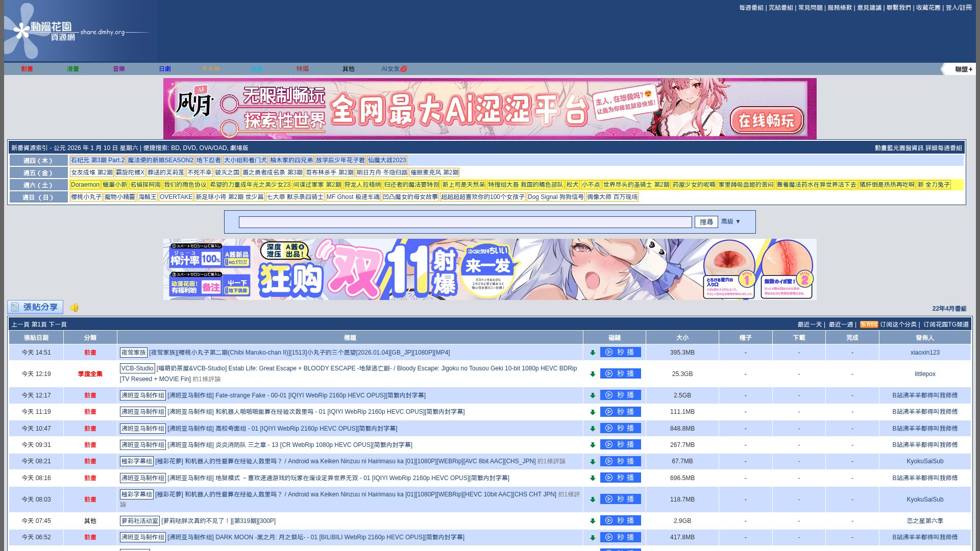This screenshot has height=551, width=980.
Task: Click green magnet arrow for Chibi Maruko-chan row
Action: [593, 353]
